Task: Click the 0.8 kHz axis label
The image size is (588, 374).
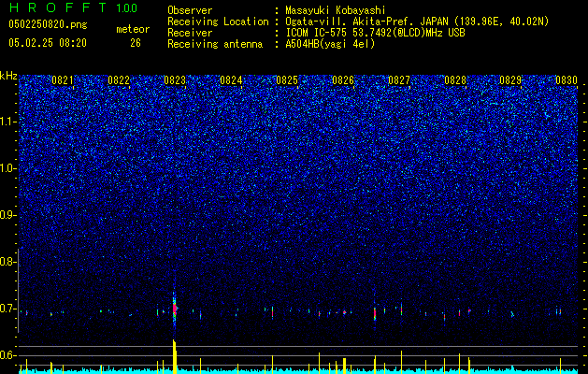Action: (7, 262)
